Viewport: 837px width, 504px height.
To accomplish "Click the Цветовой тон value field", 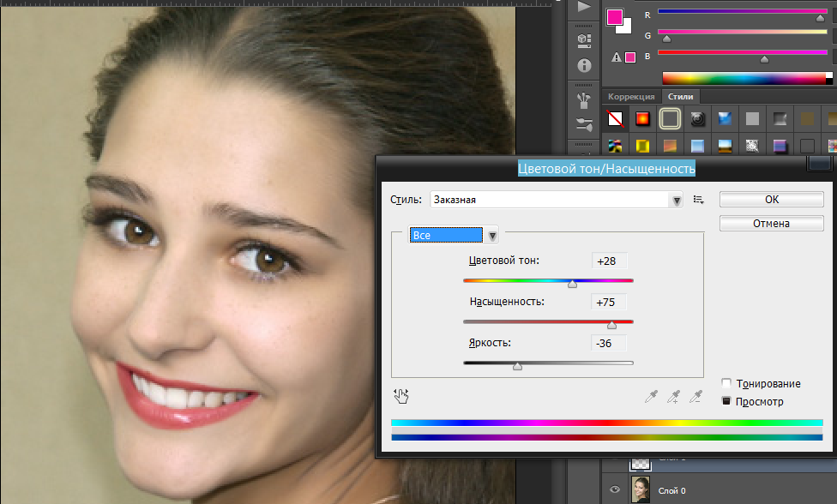I will (609, 261).
